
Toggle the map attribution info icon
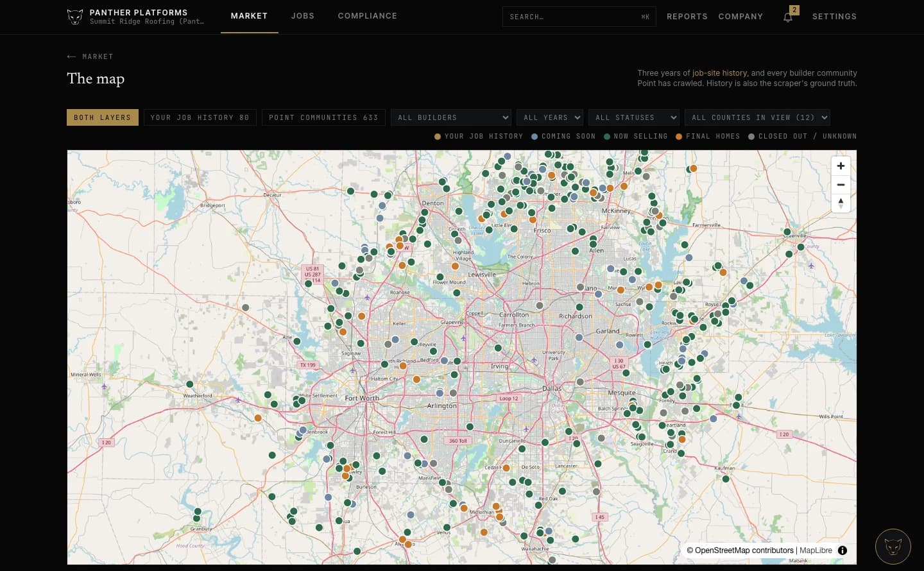click(843, 550)
